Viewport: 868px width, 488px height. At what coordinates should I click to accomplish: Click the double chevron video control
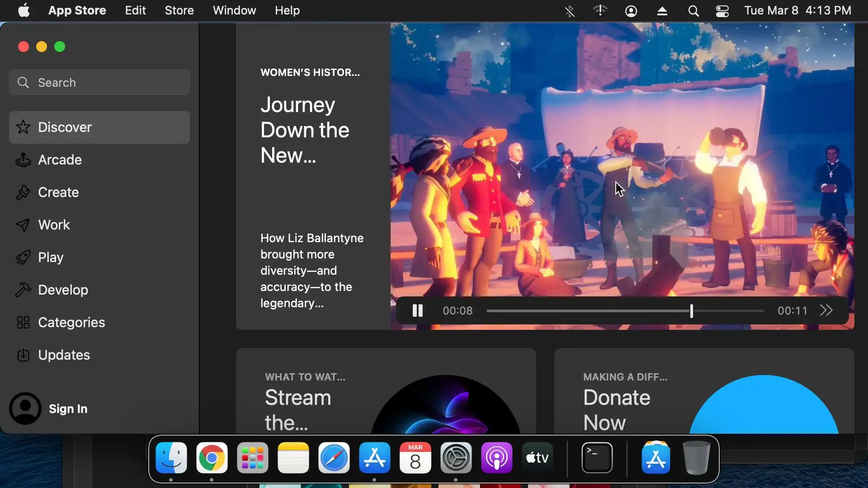pyautogui.click(x=826, y=310)
